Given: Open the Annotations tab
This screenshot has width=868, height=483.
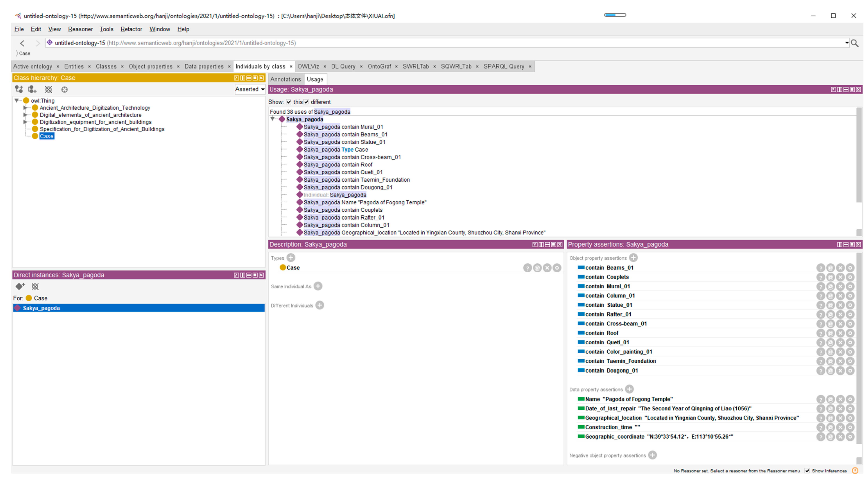Looking at the screenshot, I should click(285, 79).
